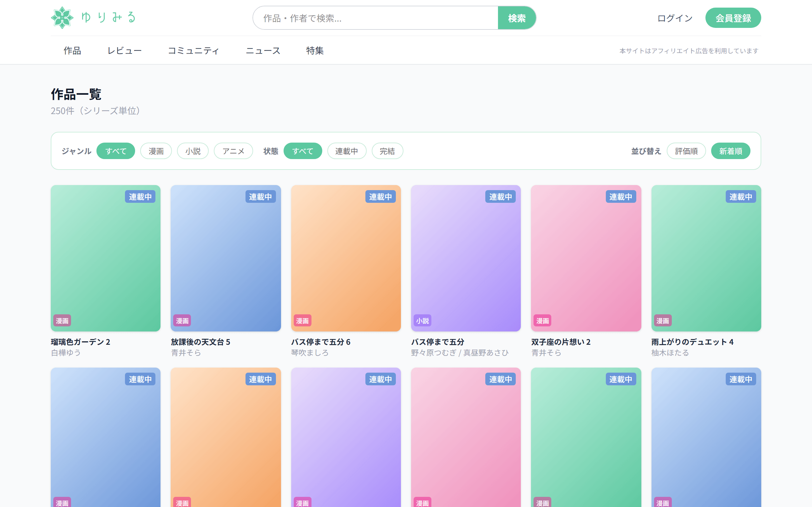This screenshot has height=507, width=812.
Task: Open the レビュー navigation tab
Action: pyautogui.click(x=124, y=50)
